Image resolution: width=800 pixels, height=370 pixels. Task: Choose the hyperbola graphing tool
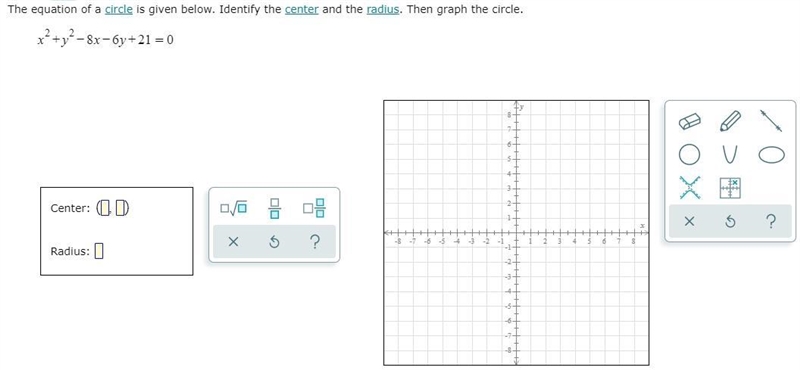coord(689,188)
